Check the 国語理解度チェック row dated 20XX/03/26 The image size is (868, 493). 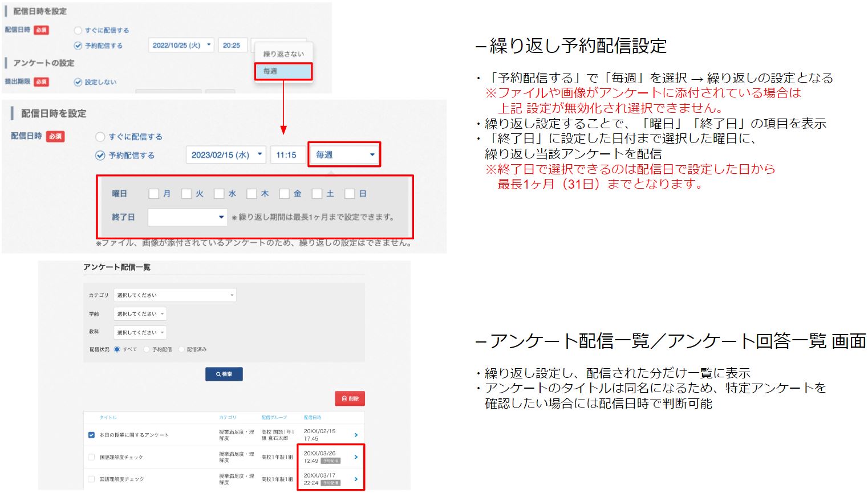(x=91, y=457)
